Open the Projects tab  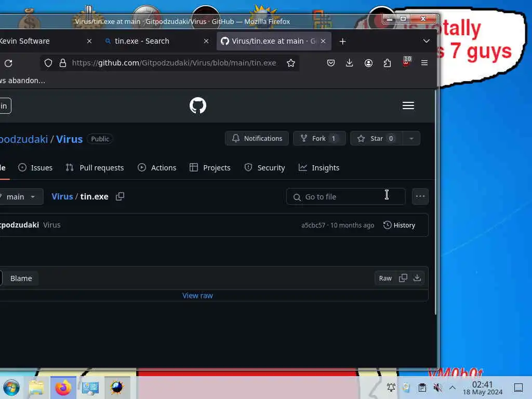(x=210, y=168)
